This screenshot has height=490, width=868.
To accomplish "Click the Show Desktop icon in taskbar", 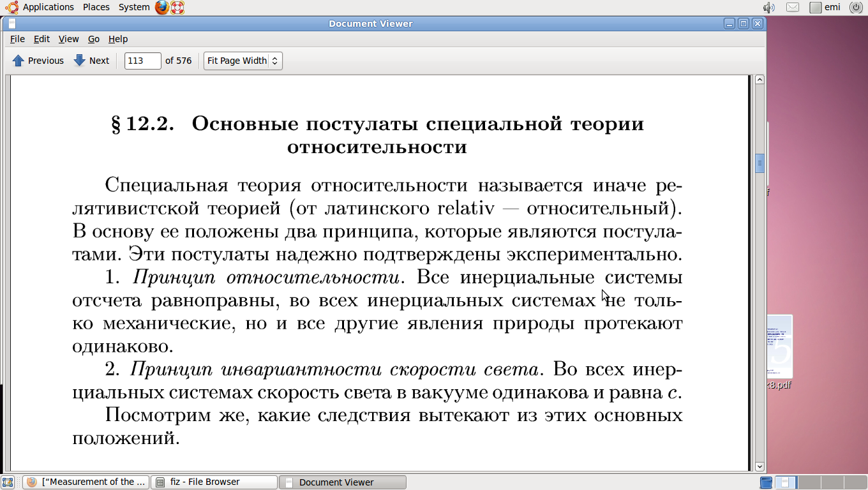I will (8, 482).
